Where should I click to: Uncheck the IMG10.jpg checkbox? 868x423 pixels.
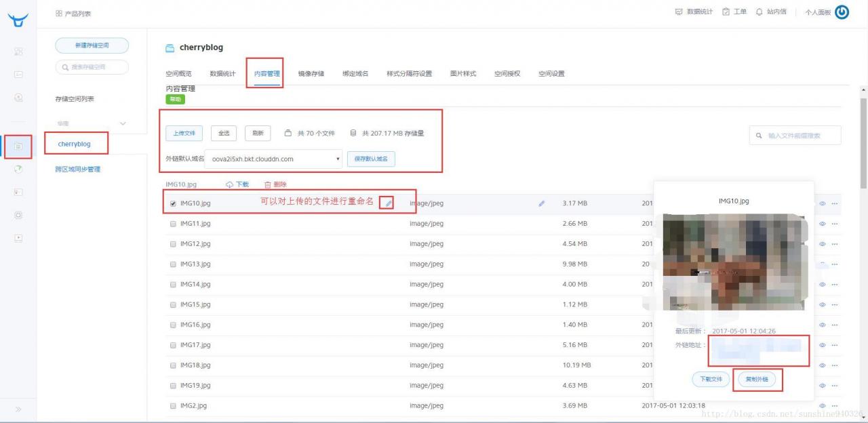(x=173, y=203)
